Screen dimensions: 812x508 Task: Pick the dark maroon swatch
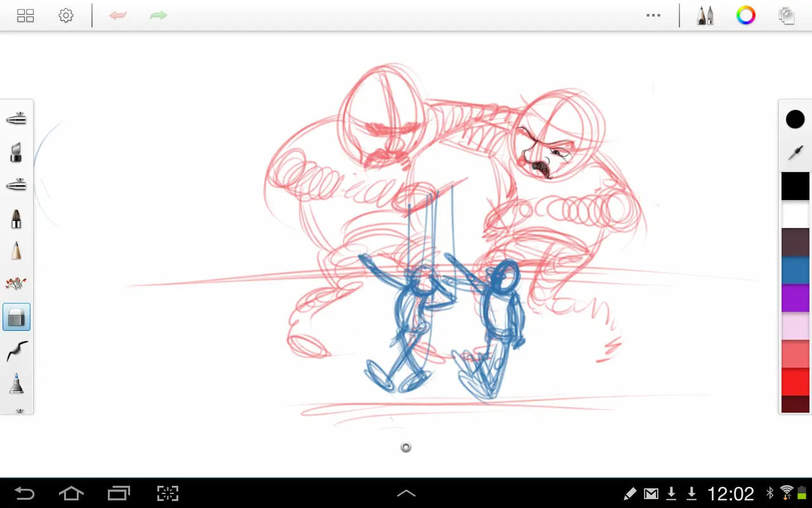(796, 404)
